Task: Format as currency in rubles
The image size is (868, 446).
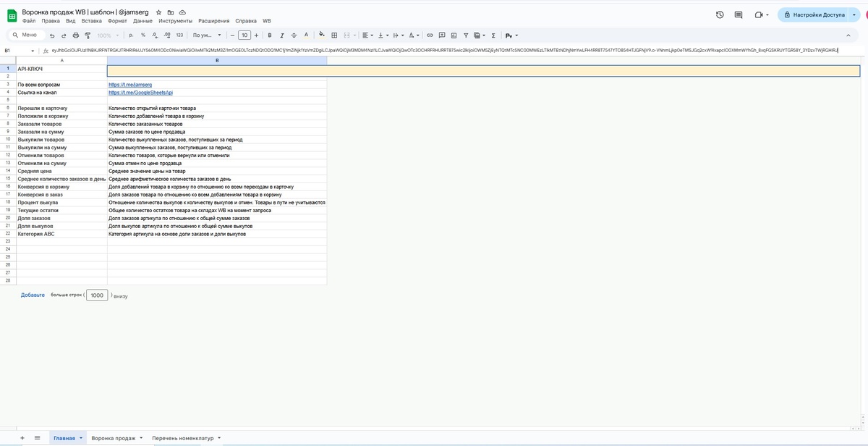Action: click(x=131, y=35)
